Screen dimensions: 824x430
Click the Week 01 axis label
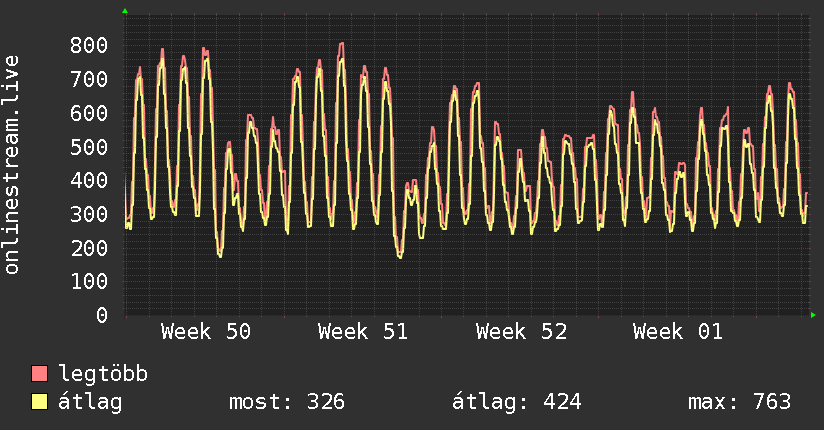coord(678,332)
